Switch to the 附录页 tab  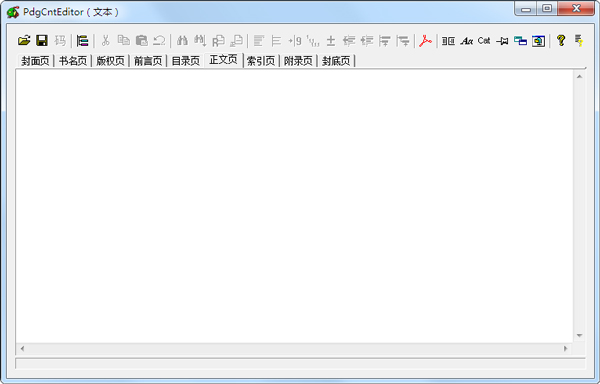[298, 61]
